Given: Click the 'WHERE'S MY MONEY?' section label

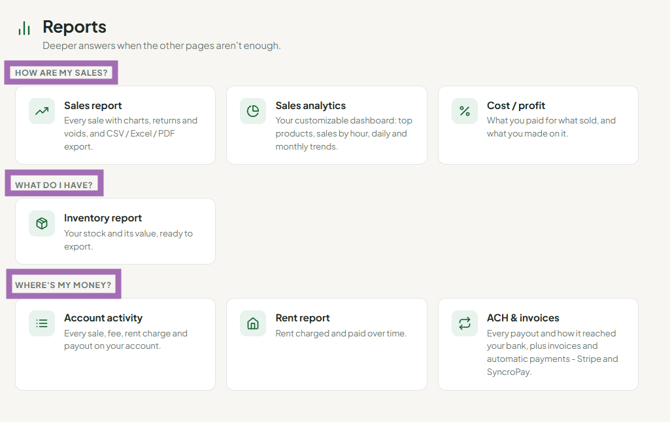Looking at the screenshot, I should pyautogui.click(x=63, y=285).
